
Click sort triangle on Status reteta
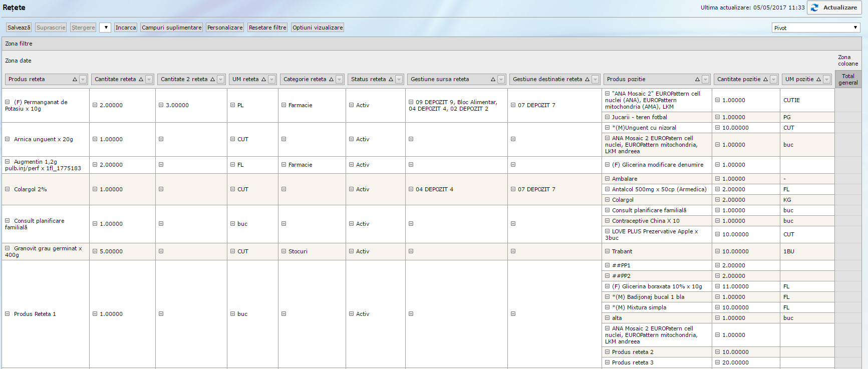pyautogui.click(x=391, y=80)
